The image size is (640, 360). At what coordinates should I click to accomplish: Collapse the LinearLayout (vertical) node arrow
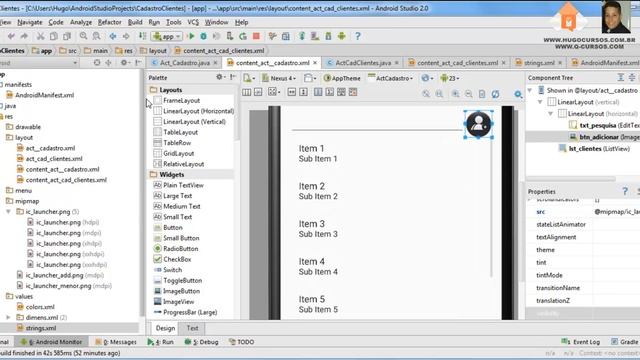(540, 102)
